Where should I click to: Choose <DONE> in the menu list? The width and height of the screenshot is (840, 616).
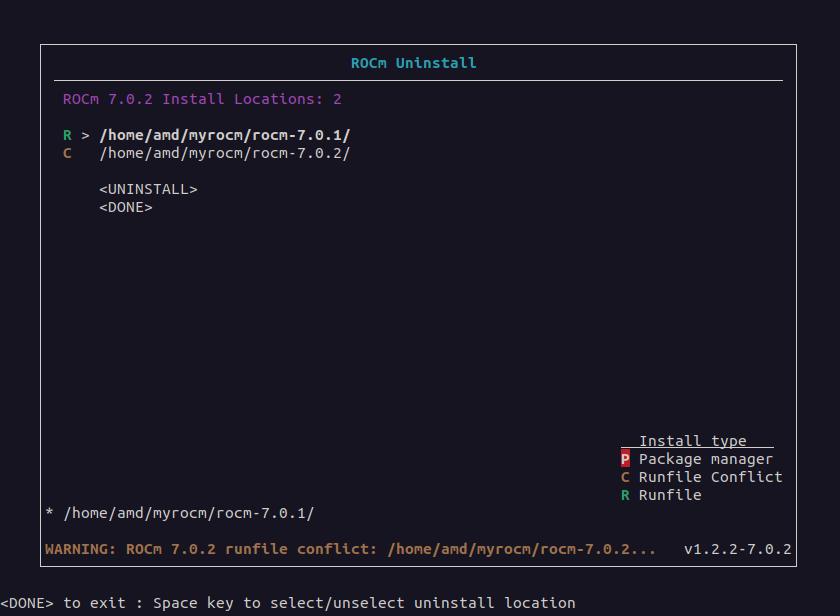(x=126, y=207)
